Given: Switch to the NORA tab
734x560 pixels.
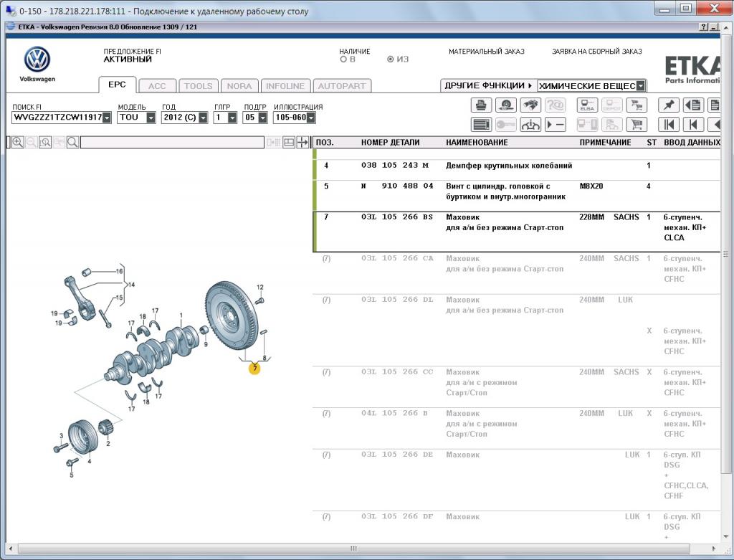Looking at the screenshot, I should 239,86.
